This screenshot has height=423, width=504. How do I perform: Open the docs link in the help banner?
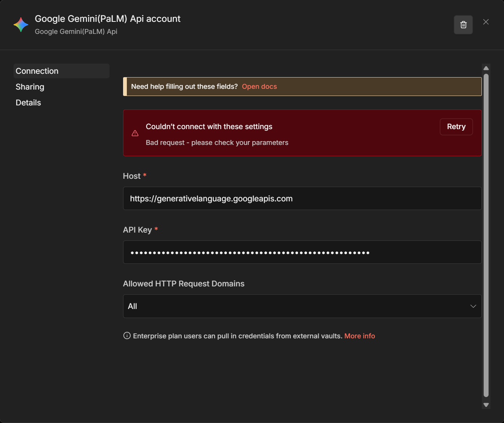259,87
